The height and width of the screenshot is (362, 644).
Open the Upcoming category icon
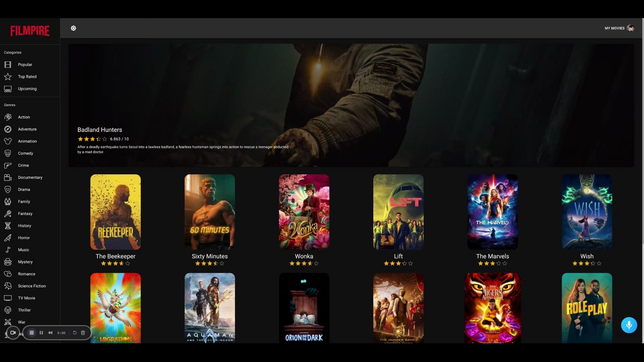(8, 88)
